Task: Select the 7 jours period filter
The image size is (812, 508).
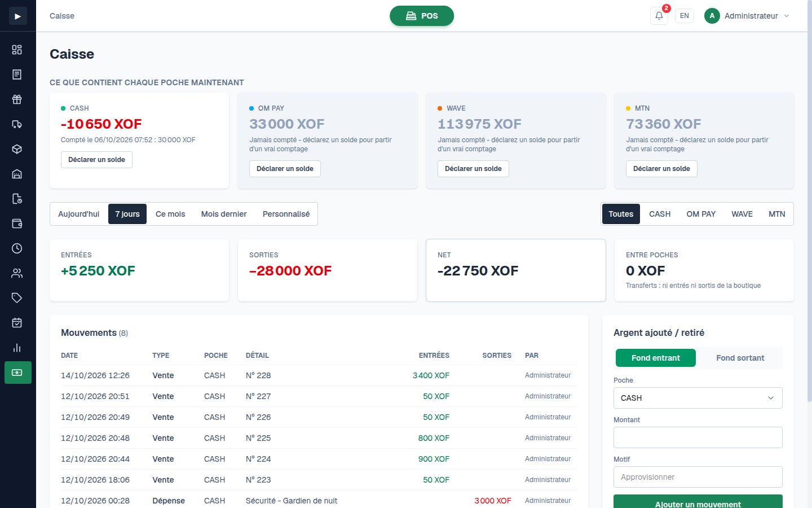Action: (x=127, y=214)
